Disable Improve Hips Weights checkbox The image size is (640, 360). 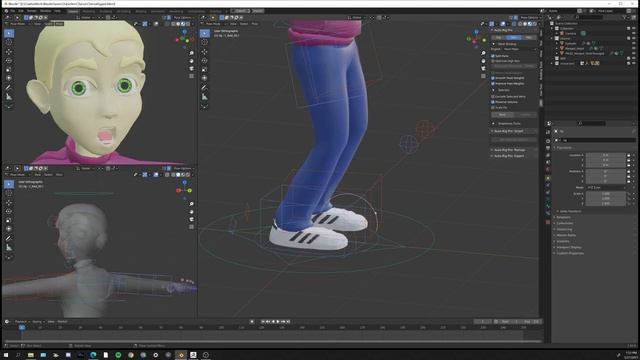(x=493, y=83)
